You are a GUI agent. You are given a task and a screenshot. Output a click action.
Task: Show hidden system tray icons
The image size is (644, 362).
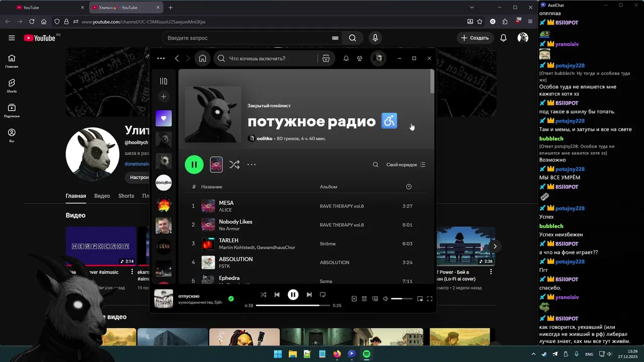click(533, 354)
